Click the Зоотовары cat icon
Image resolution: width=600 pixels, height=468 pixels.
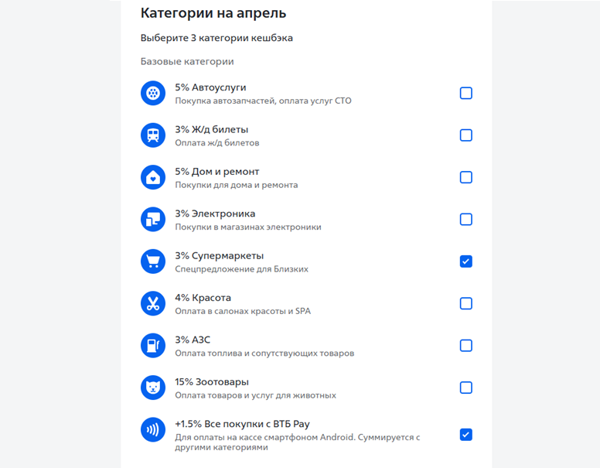click(x=152, y=387)
